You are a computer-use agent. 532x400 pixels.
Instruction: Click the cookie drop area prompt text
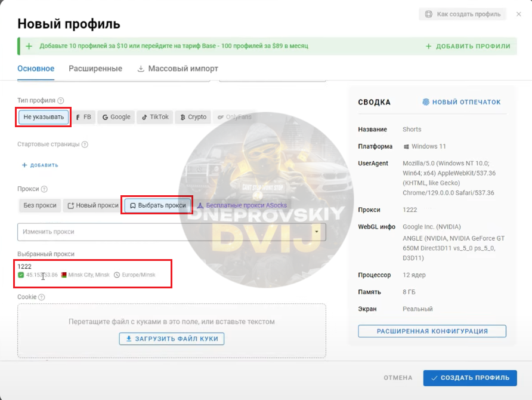[x=172, y=322]
